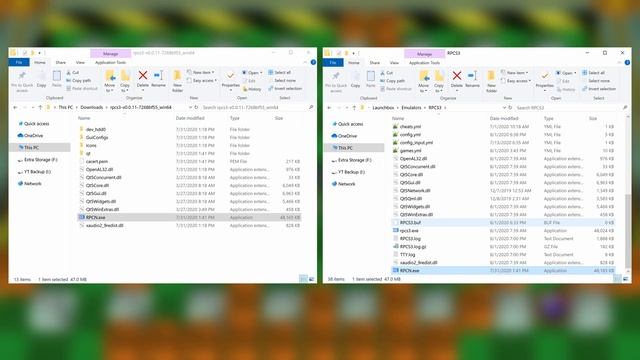Click Select all in RPCS3 window
Image resolution: width=640 pixels, height=360 pixels.
594,73
